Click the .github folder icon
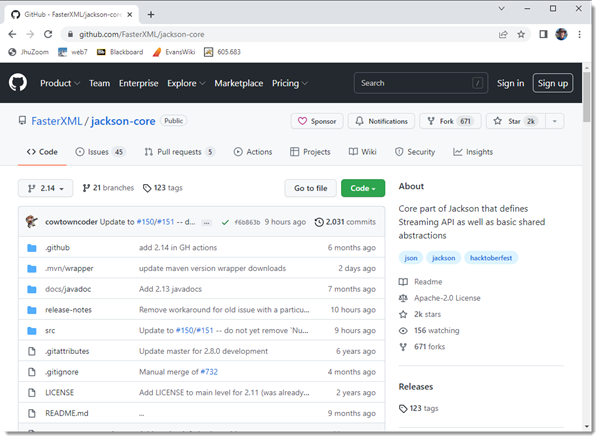 click(x=32, y=248)
